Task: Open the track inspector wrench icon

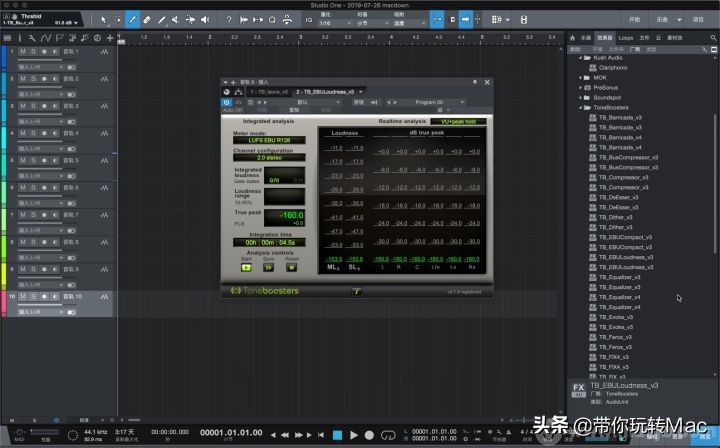Action: (32, 38)
